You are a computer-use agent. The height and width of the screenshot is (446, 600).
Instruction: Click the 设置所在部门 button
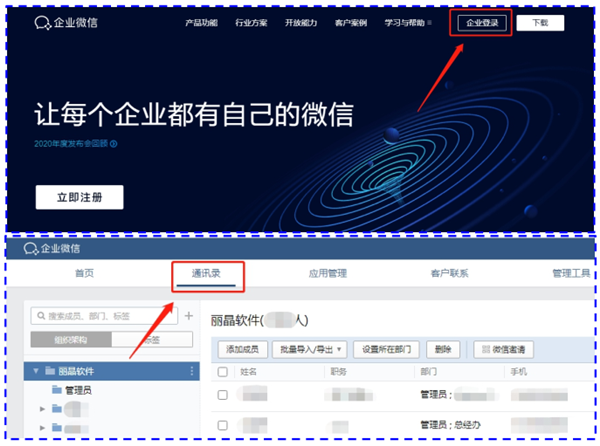386,349
